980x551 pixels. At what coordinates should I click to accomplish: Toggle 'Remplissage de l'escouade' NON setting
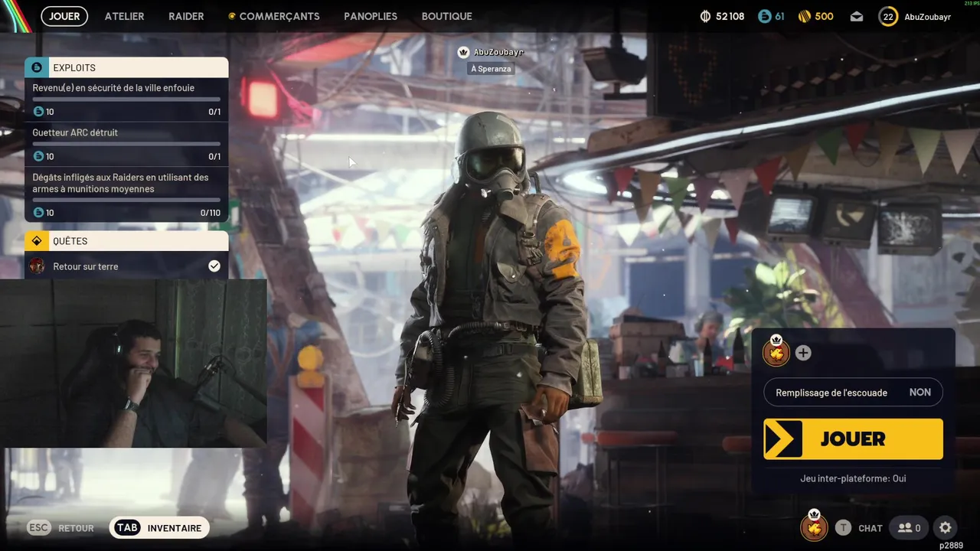click(853, 393)
